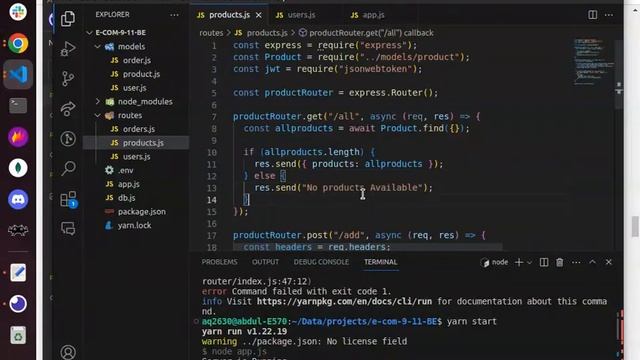Create a new terminal with plus icon
This screenshot has width=640, height=360.
pyautogui.click(x=519, y=262)
